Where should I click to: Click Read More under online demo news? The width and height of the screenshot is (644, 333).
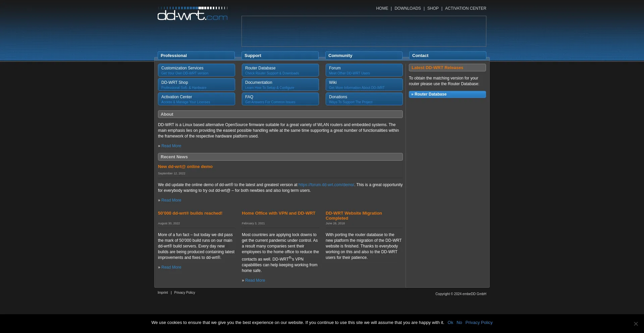(x=171, y=200)
